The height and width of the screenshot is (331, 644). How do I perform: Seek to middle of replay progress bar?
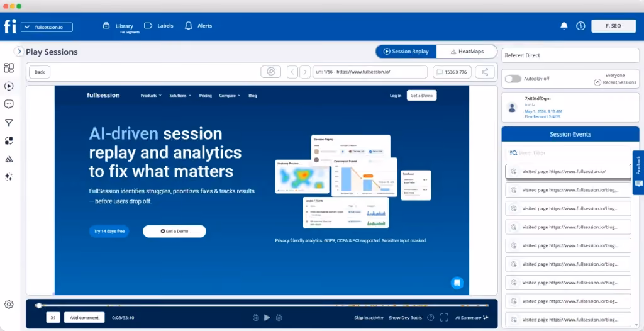pos(263,305)
